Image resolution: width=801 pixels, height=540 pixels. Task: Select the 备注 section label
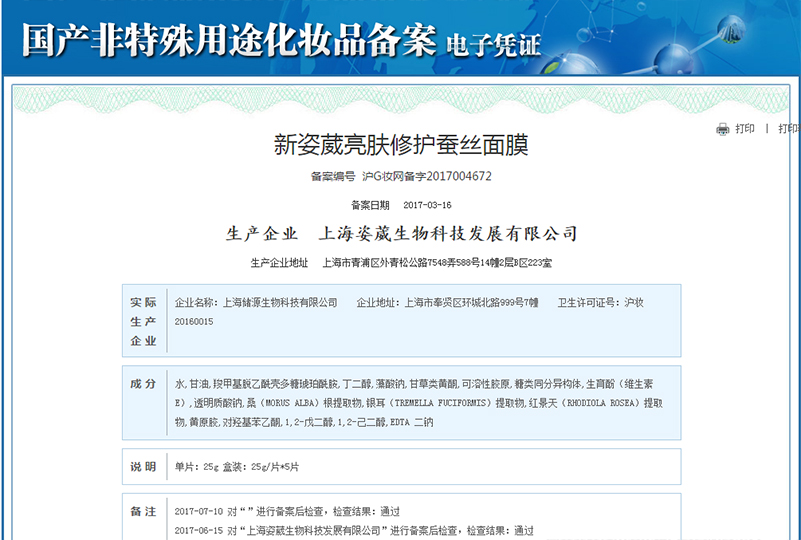(x=143, y=511)
